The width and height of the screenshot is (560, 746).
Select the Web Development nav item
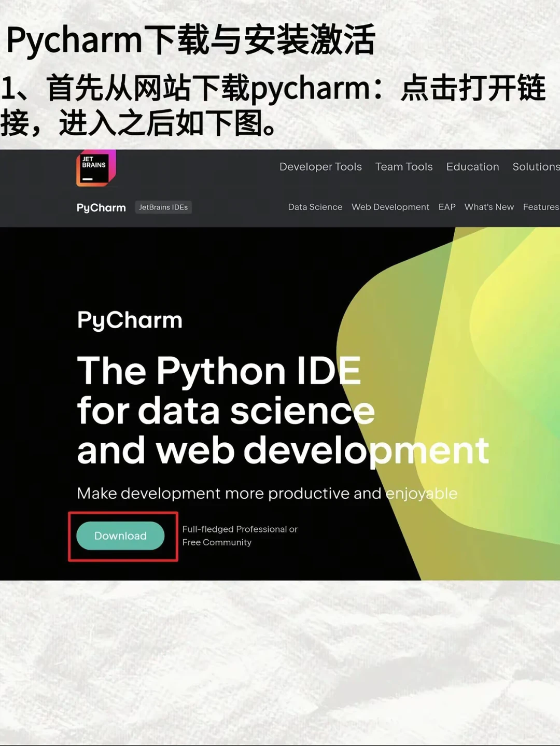(390, 207)
